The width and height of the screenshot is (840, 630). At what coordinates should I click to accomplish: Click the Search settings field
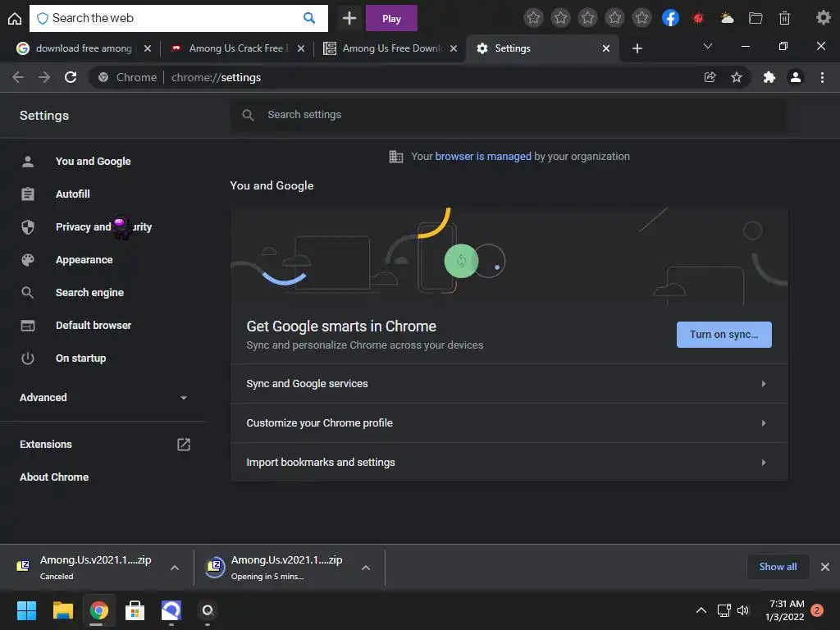(509, 115)
